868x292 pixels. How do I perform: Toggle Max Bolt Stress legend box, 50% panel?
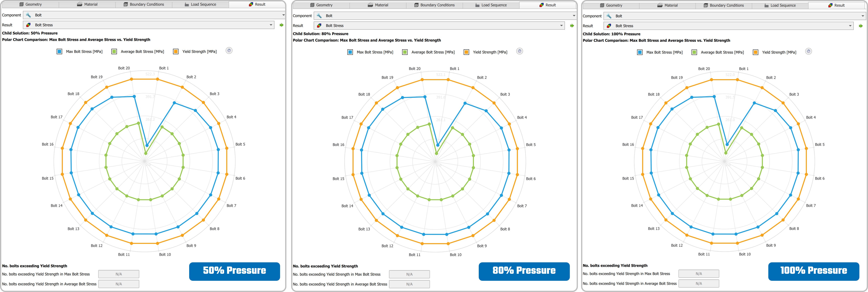pyautogui.click(x=59, y=51)
